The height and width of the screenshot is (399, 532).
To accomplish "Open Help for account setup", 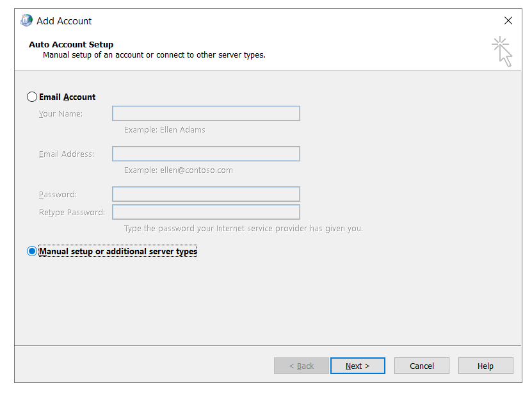I will pyautogui.click(x=485, y=366).
